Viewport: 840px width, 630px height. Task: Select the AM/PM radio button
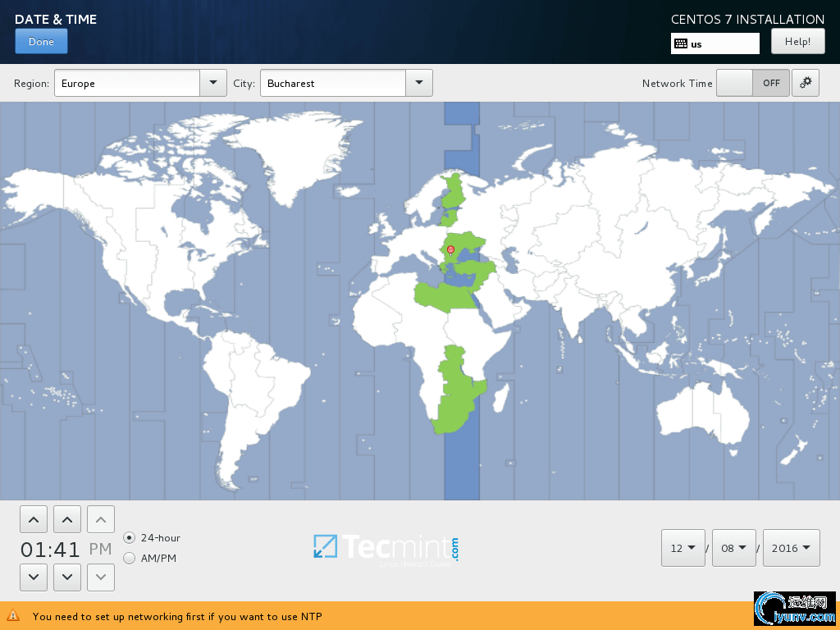click(x=129, y=558)
